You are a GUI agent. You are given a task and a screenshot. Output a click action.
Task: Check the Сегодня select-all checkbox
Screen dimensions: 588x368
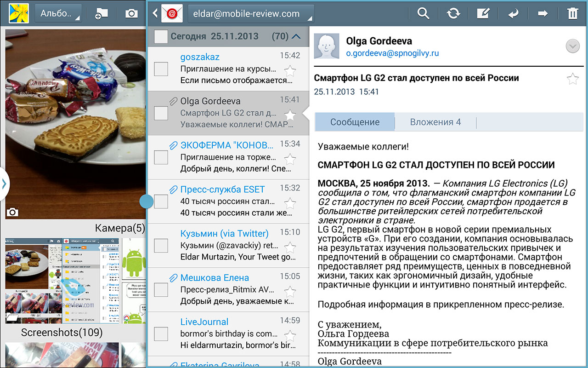point(161,36)
